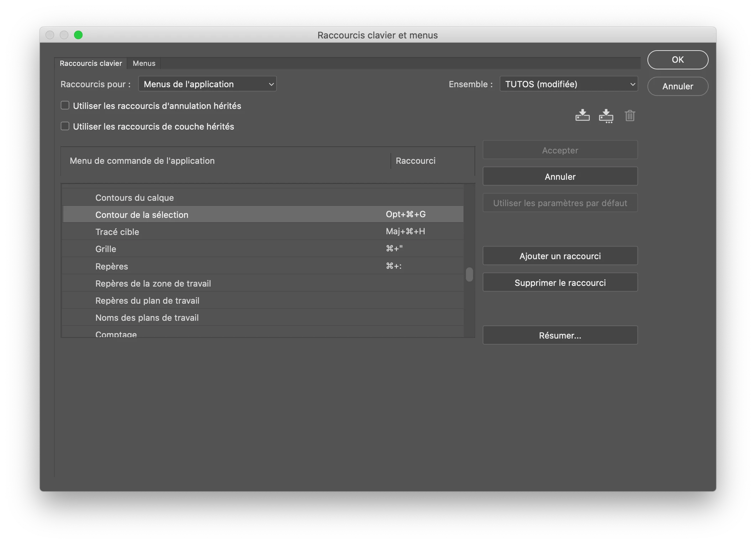Click the green window zoom button
This screenshot has height=544, width=756.
click(x=78, y=35)
